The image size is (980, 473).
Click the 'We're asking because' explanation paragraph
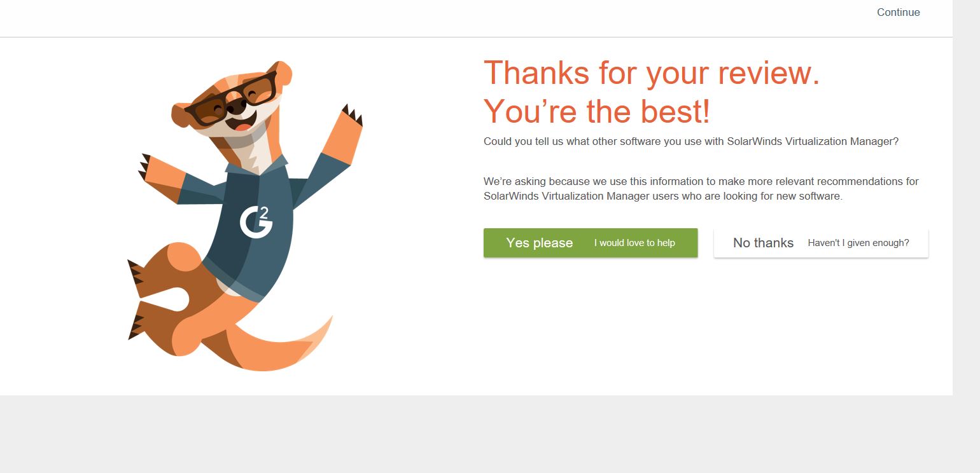tap(701, 189)
